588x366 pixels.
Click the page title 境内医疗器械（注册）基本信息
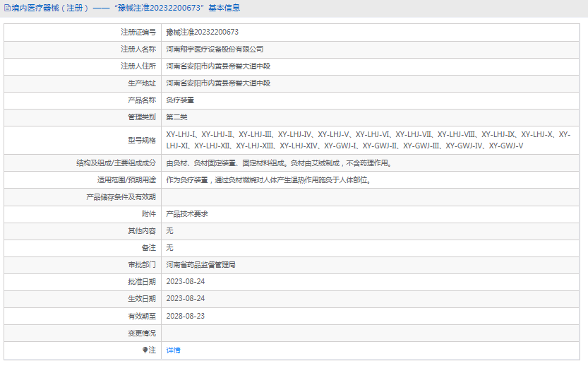click(126, 8)
